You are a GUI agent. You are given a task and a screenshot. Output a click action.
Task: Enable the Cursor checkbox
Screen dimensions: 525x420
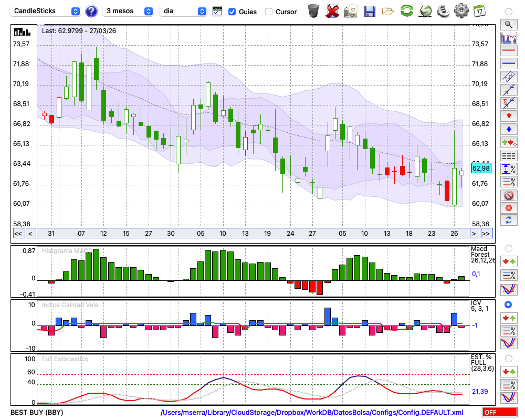(x=269, y=12)
